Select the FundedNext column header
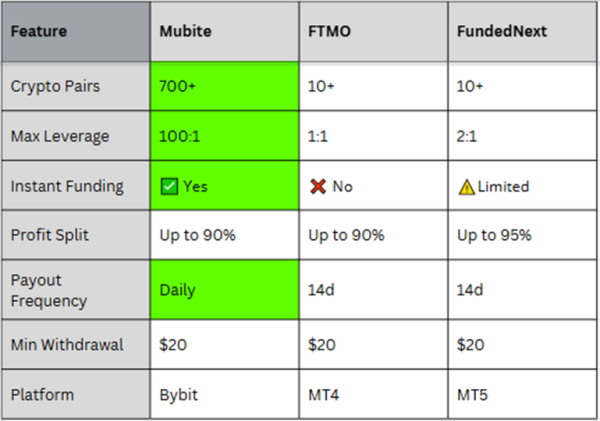This screenshot has width=600, height=421. [x=522, y=31]
